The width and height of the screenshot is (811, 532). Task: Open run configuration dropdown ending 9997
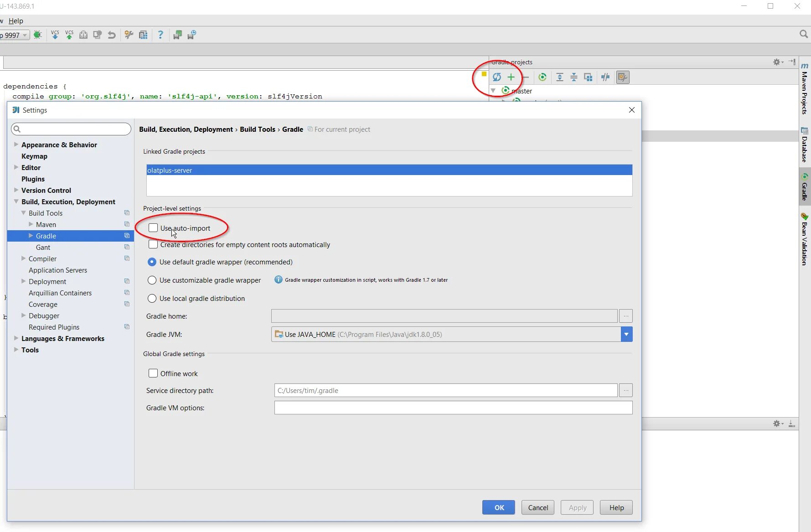click(x=15, y=35)
